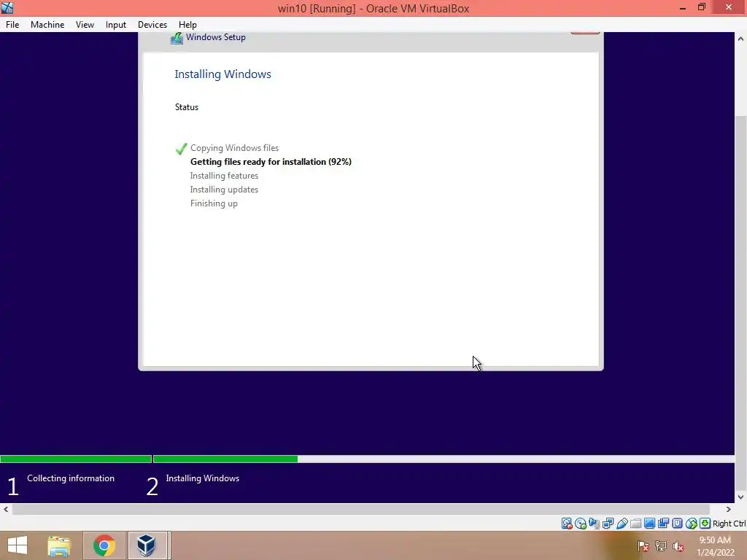Click the vertical scrollbar thumb

tap(741, 302)
